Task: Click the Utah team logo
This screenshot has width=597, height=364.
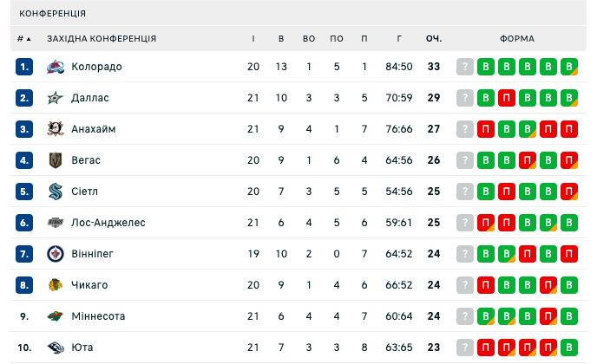Action: point(56,348)
